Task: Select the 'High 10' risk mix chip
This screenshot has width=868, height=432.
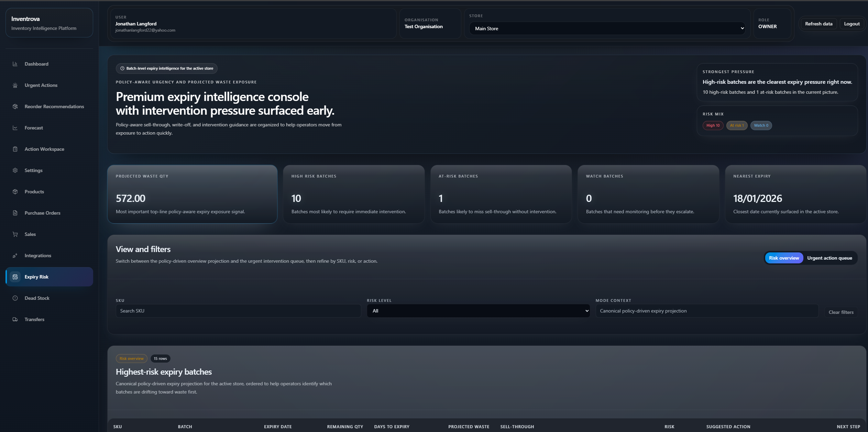Action: [713, 125]
